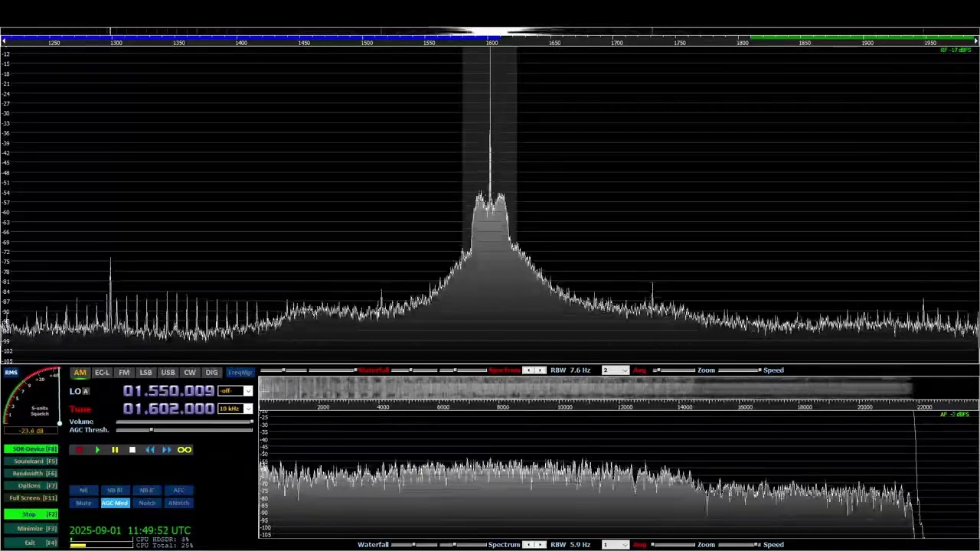Click the Stop [F2] button
This screenshot has width=980, height=551.
click(x=31, y=514)
